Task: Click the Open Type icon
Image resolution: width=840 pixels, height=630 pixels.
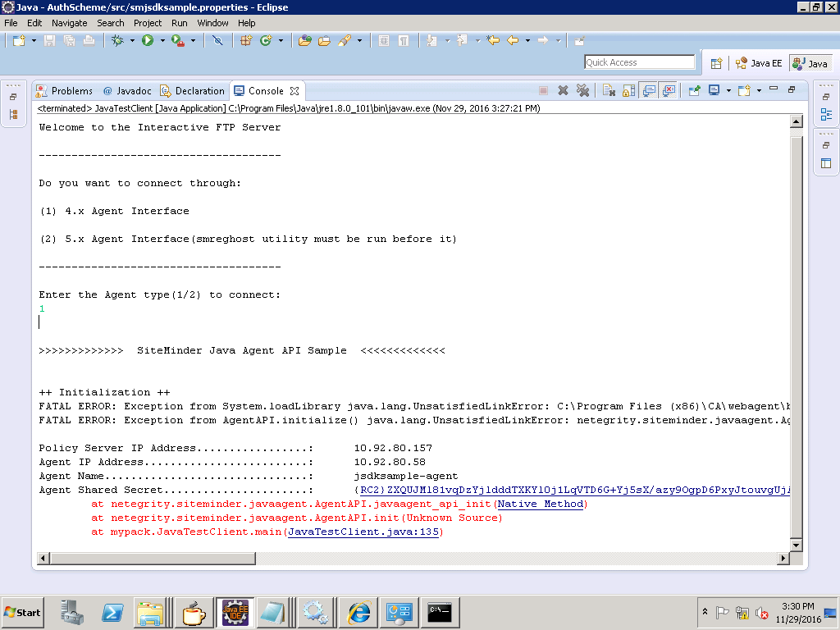Action: pos(305,41)
